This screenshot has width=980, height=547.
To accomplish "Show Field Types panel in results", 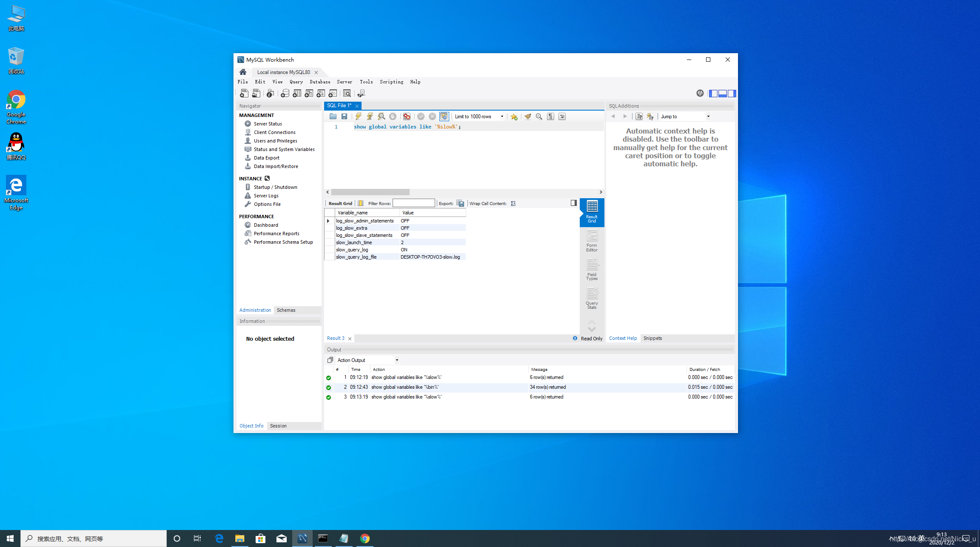I will tap(592, 269).
